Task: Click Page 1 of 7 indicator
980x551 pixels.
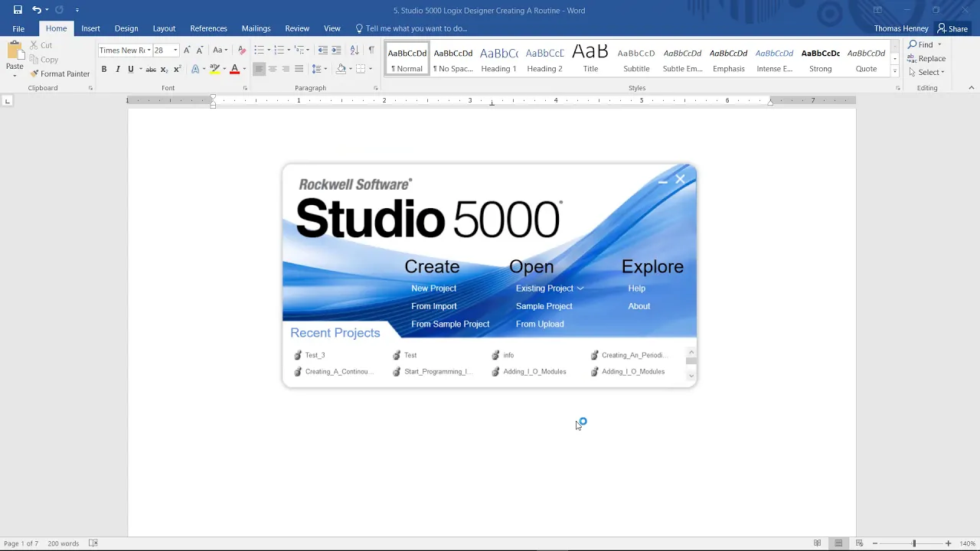Action: (21, 543)
